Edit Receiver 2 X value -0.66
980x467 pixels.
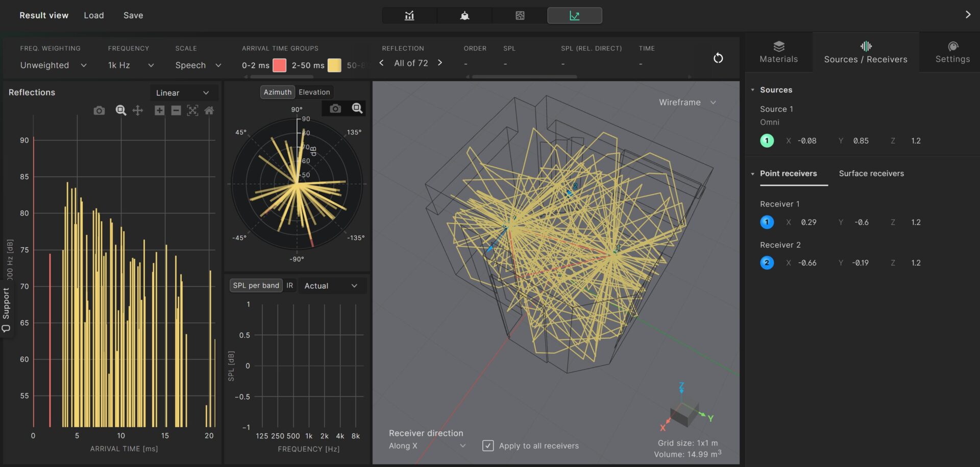pos(807,263)
